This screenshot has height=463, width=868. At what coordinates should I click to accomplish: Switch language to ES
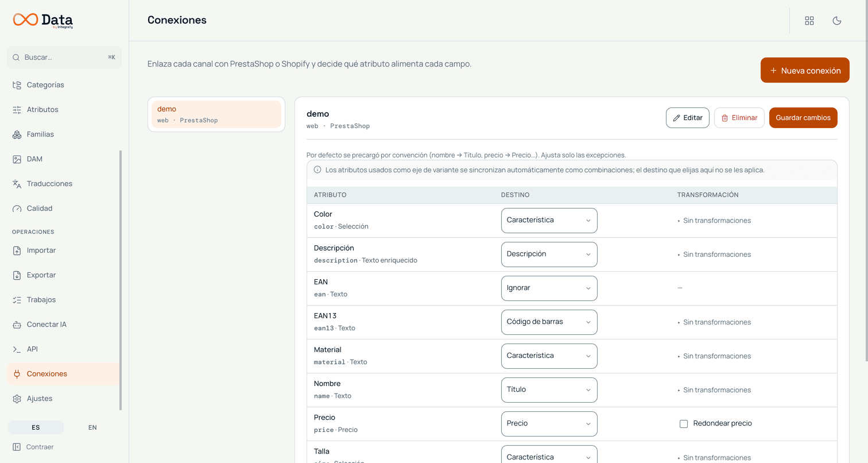click(36, 427)
